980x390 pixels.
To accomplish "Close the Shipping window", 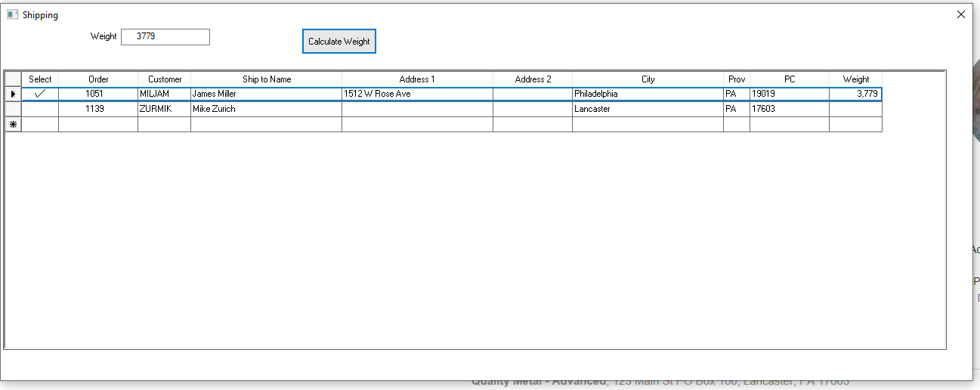I will pyautogui.click(x=960, y=14).
